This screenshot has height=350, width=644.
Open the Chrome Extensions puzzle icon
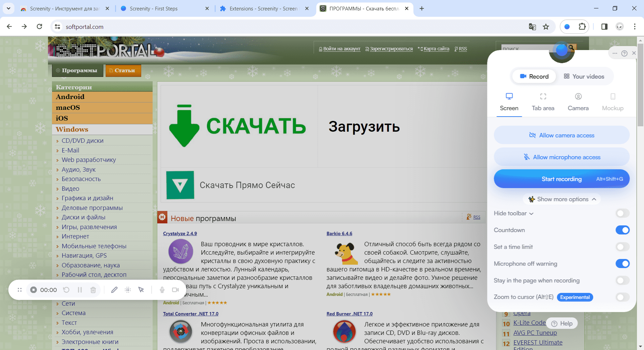tap(582, 27)
